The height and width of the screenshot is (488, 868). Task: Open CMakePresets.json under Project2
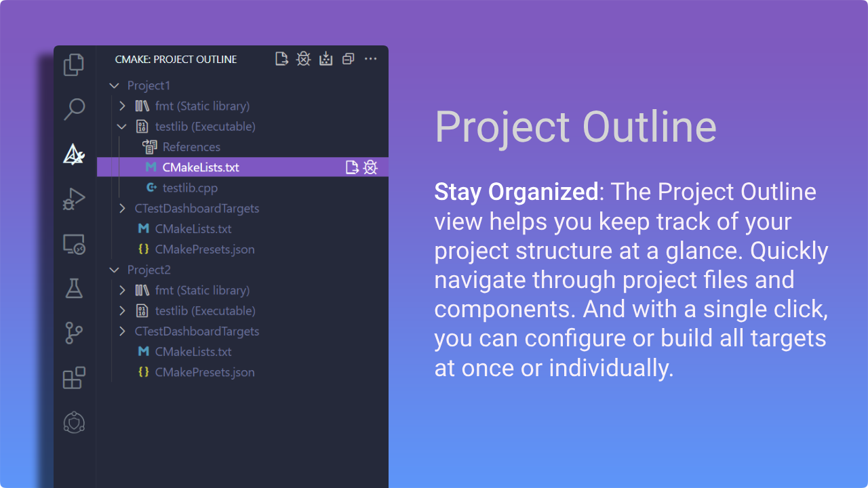point(204,372)
